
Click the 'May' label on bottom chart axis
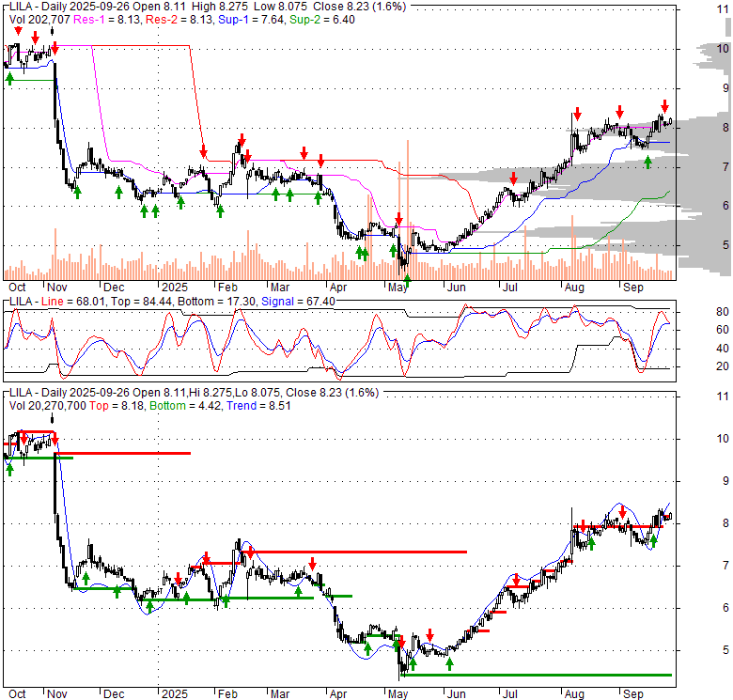(398, 694)
